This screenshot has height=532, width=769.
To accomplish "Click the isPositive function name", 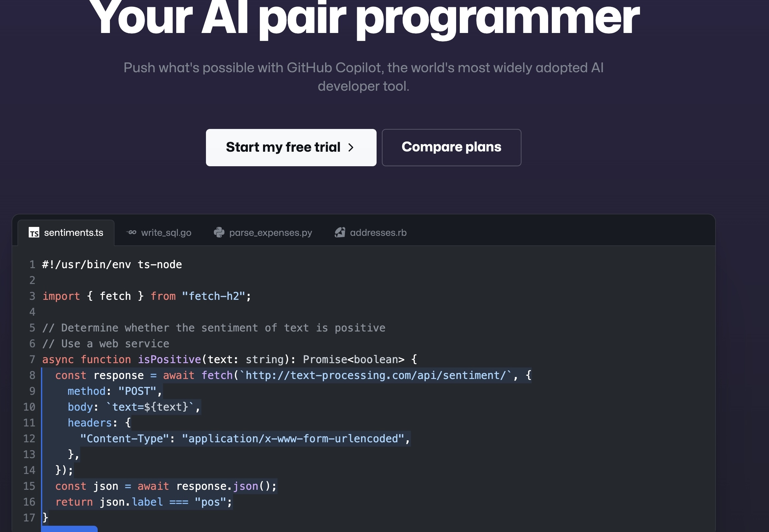I will (x=169, y=359).
